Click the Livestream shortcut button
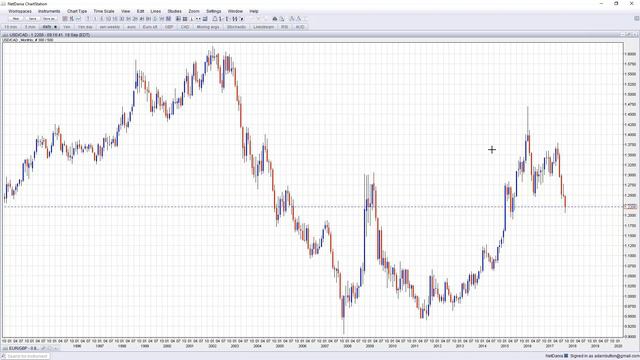The image size is (640, 360). point(263,27)
